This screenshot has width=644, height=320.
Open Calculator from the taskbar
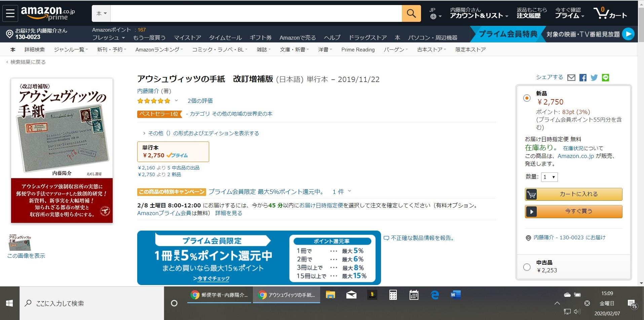pyautogui.click(x=393, y=295)
